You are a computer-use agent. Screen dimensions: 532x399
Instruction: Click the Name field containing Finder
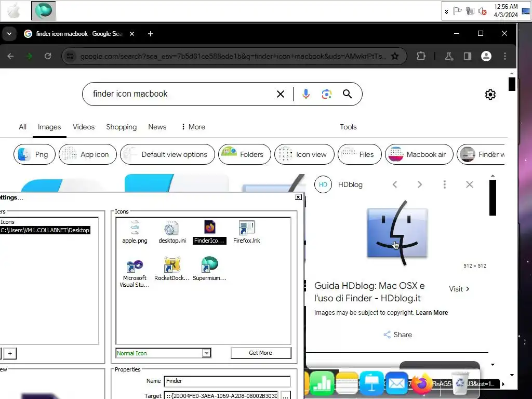(227, 381)
